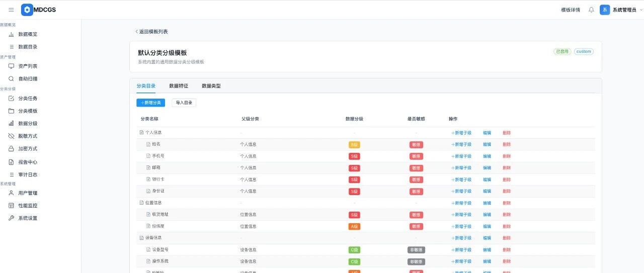
Task: Click the 非敏感 tag in the 操作系统 row
Action: click(416, 261)
